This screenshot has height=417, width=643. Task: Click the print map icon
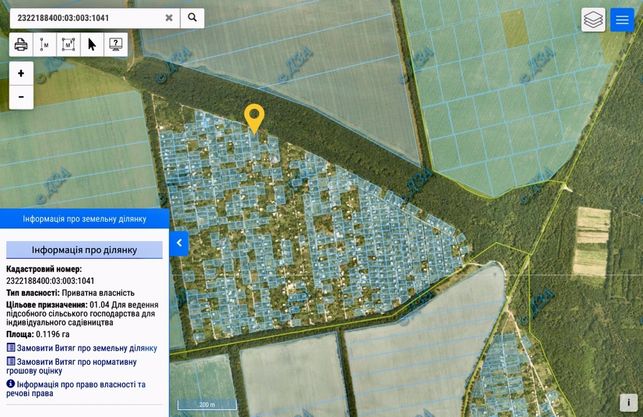tap(21, 44)
